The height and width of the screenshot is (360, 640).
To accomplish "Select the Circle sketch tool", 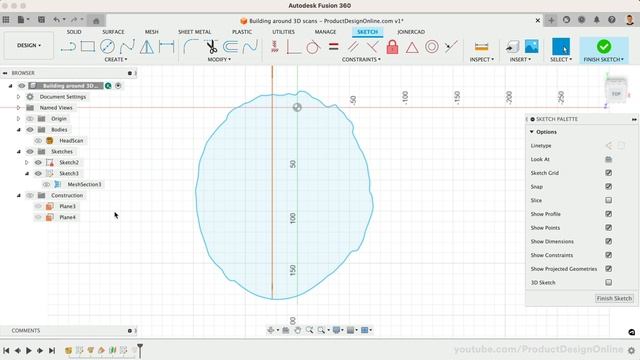I will tap(107, 47).
